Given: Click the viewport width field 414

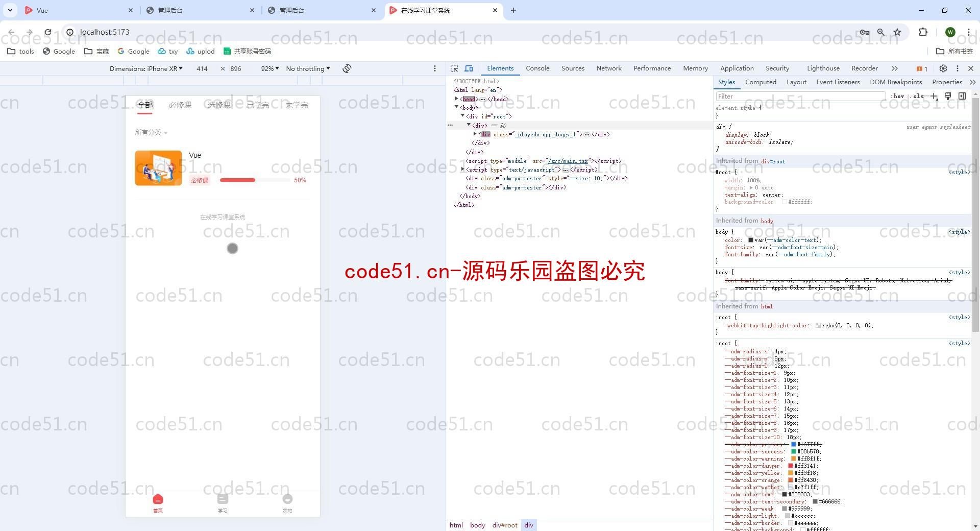Looking at the screenshot, I should [x=202, y=68].
